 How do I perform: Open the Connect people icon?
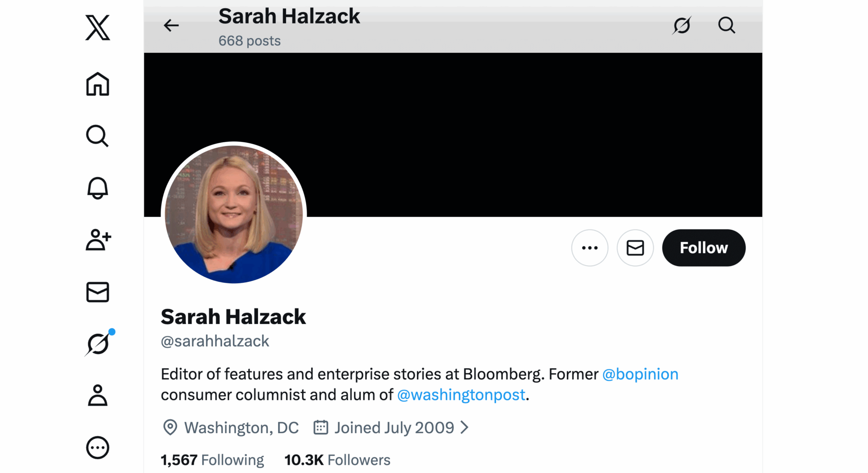coord(97,240)
